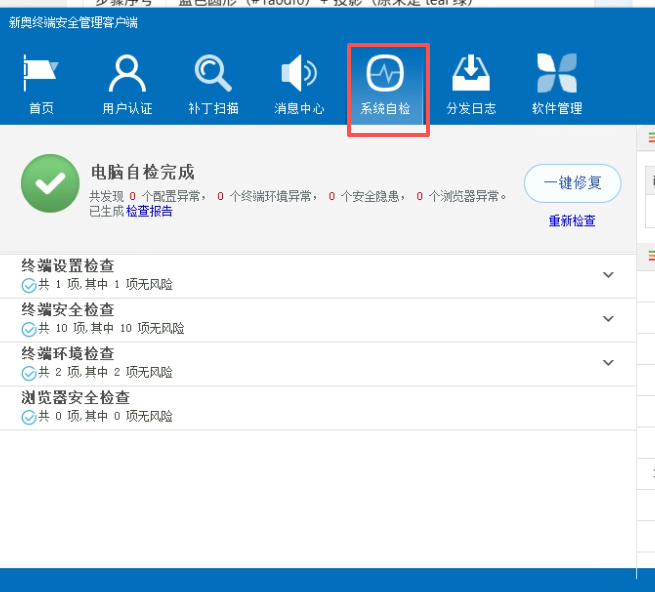The image size is (655, 592).
Task: Click 共 0 项 其中 0 项无风险 text
Action: [106, 416]
